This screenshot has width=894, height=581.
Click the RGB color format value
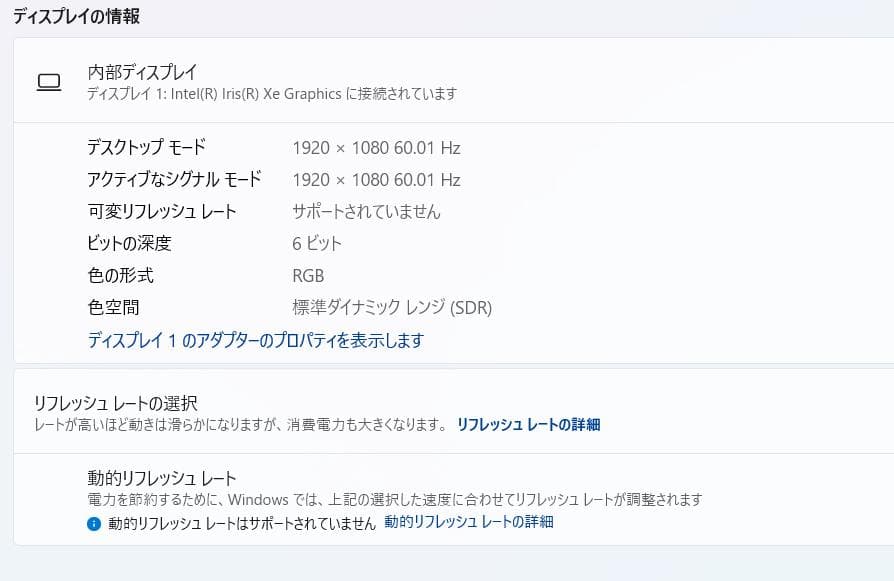(x=304, y=275)
